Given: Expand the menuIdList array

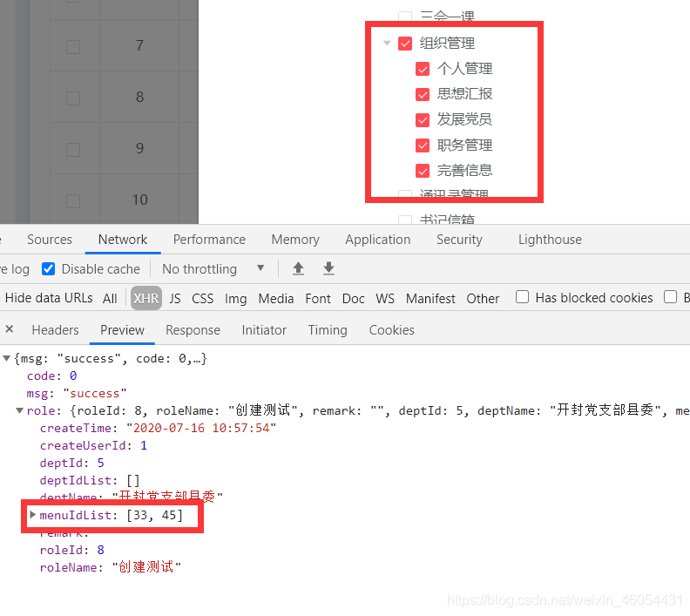Looking at the screenshot, I should click(x=33, y=515).
